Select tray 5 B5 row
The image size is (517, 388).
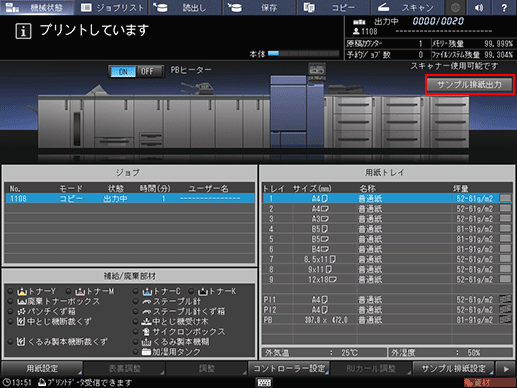coord(387,239)
